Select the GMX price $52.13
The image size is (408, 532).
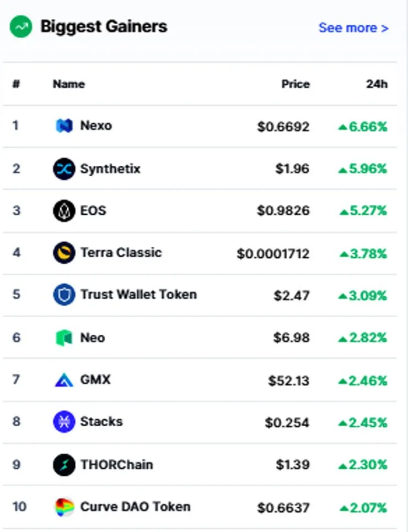(x=289, y=381)
